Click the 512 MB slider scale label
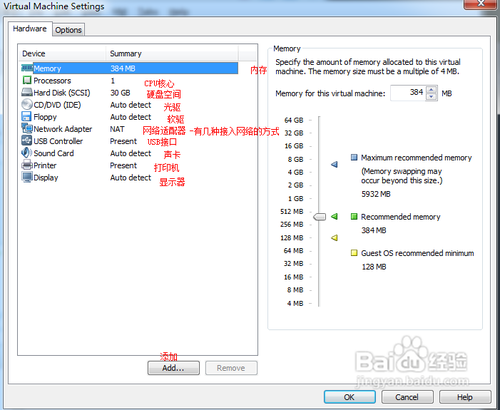The width and height of the screenshot is (500, 410). 292,212
